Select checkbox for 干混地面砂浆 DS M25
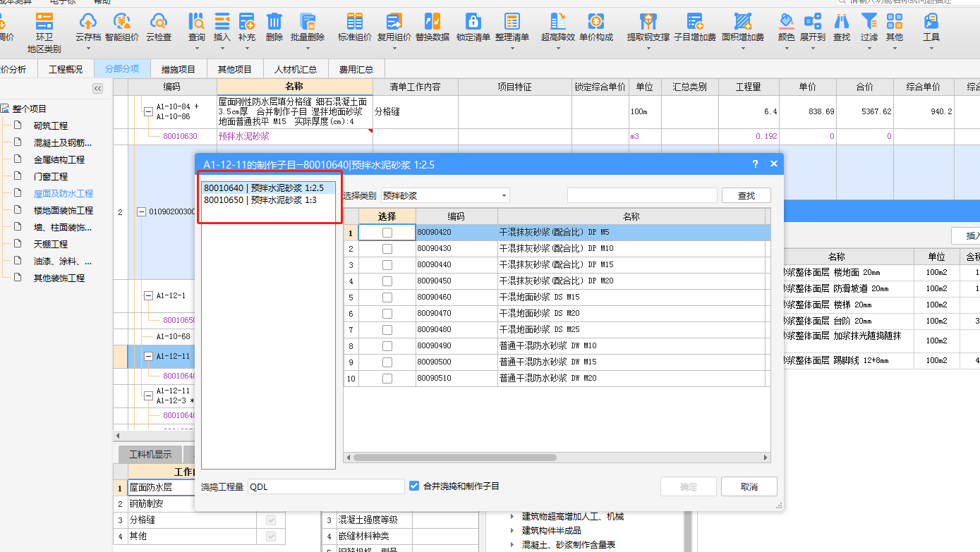This screenshot has width=980, height=552. point(387,330)
